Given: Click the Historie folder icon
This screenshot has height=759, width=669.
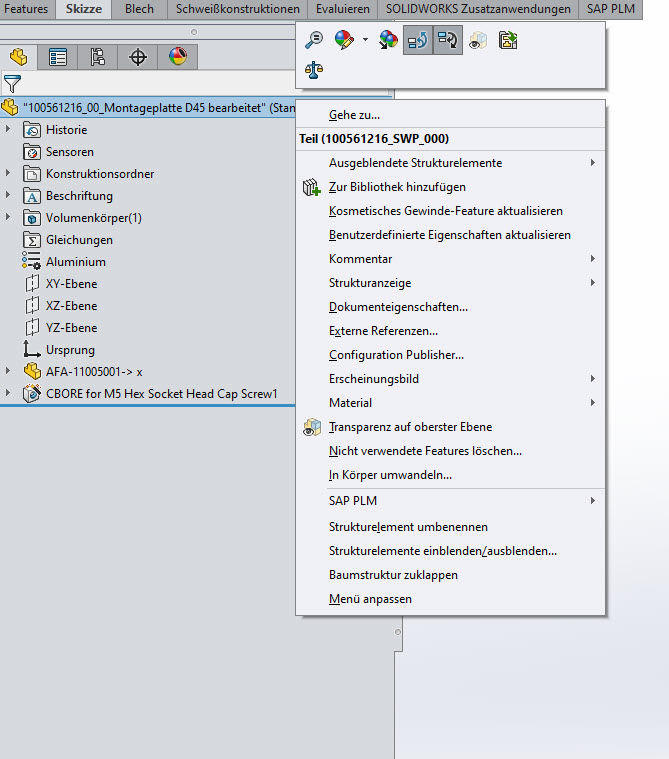Looking at the screenshot, I should [x=32, y=130].
